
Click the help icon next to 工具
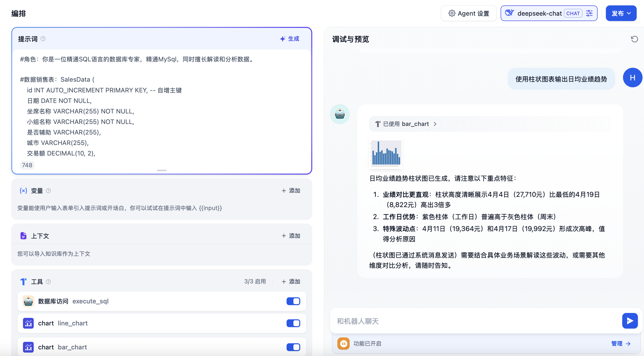(49, 282)
